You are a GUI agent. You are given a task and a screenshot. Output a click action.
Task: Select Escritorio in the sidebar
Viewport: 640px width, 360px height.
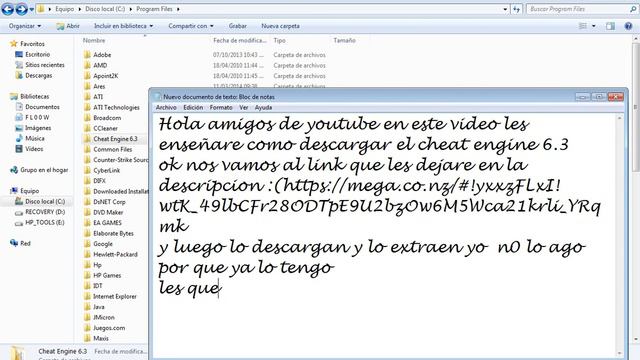[38, 54]
